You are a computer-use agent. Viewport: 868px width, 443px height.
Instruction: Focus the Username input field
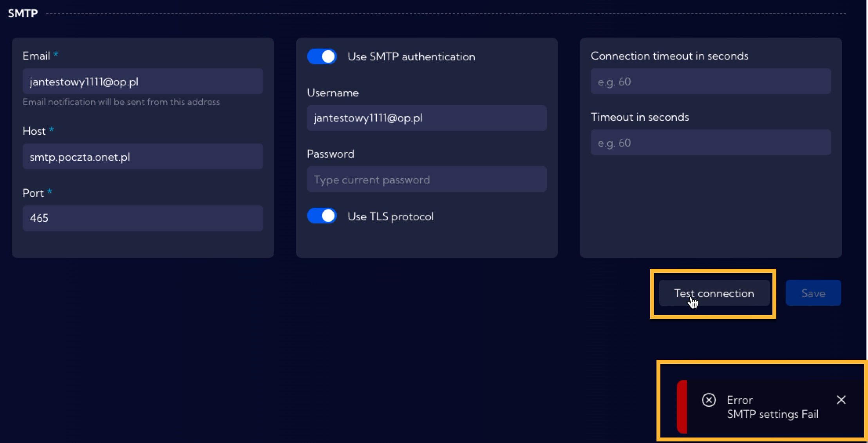[427, 118]
